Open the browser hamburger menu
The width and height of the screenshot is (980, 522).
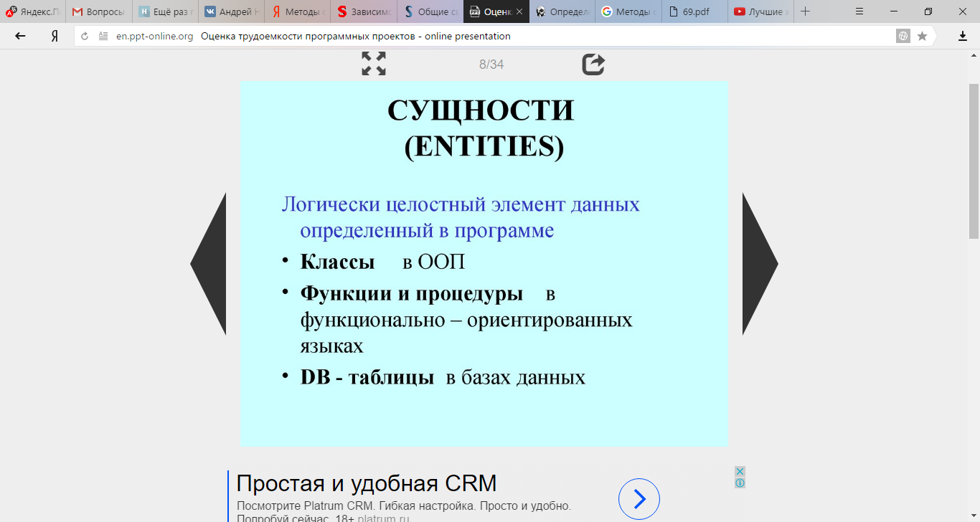pyautogui.click(x=859, y=11)
